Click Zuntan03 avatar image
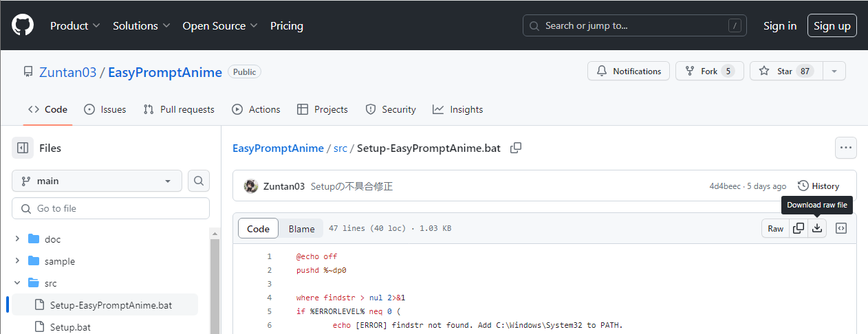This screenshot has width=868, height=334. click(251, 186)
